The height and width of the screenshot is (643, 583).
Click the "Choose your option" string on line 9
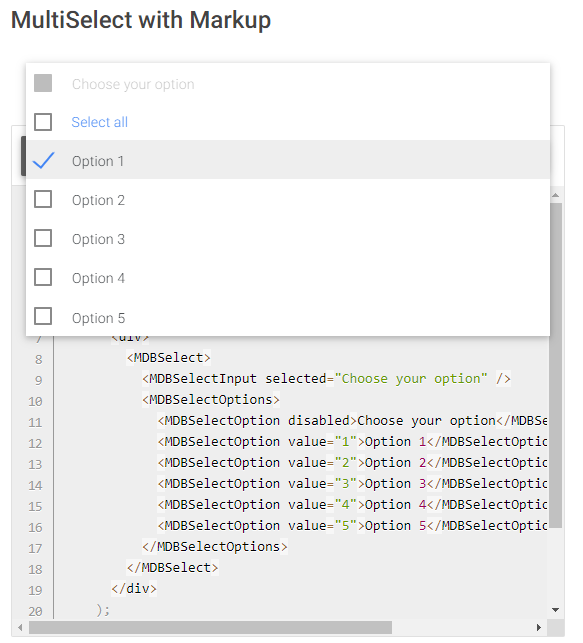click(x=411, y=379)
